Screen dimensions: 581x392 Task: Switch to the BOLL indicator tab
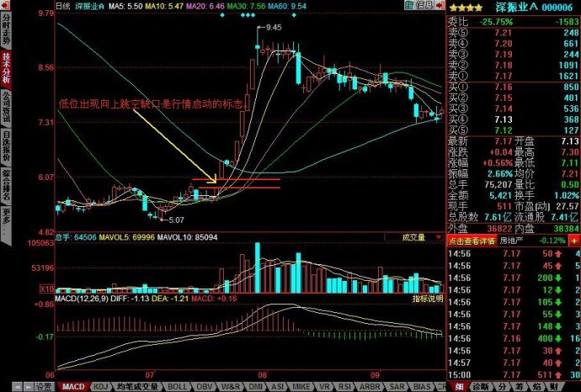tap(178, 387)
